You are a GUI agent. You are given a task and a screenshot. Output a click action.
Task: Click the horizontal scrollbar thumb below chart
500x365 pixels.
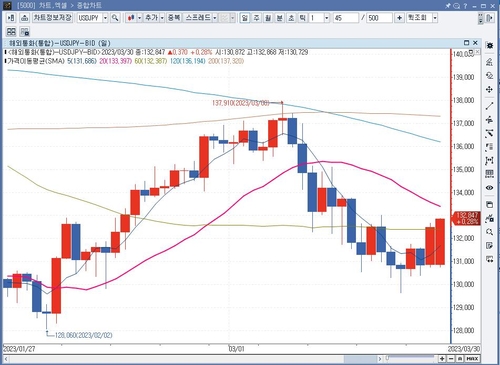(360, 359)
